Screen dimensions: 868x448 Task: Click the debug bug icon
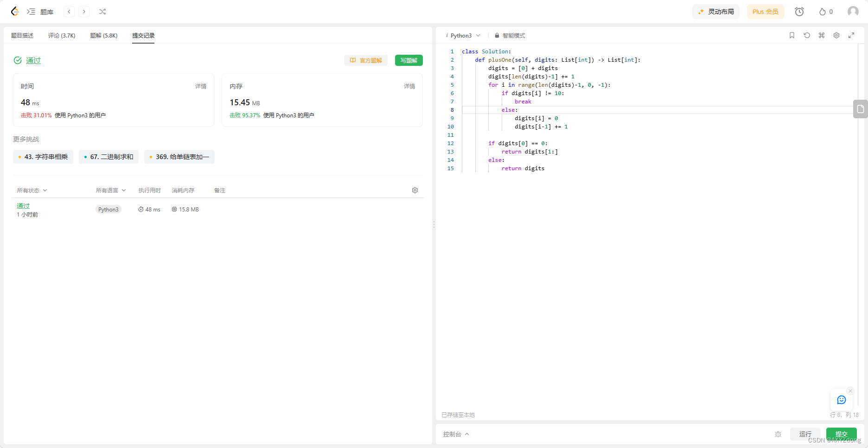point(778,434)
